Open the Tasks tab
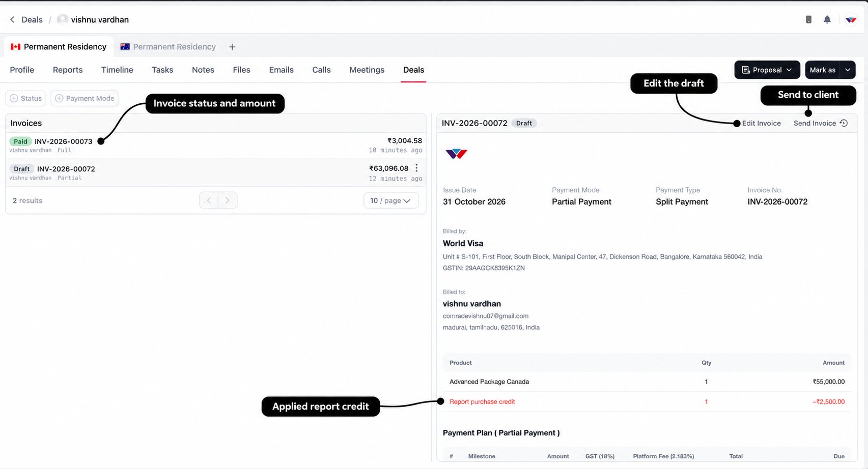The image size is (868, 469). 162,70
